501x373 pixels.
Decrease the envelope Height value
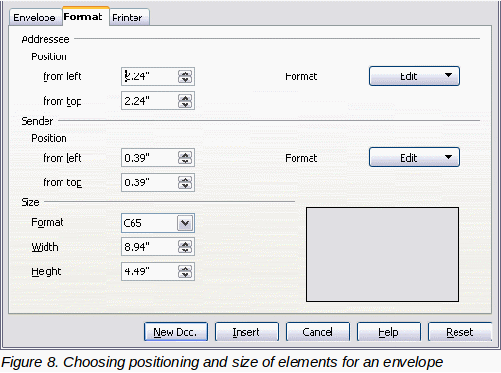(x=185, y=275)
